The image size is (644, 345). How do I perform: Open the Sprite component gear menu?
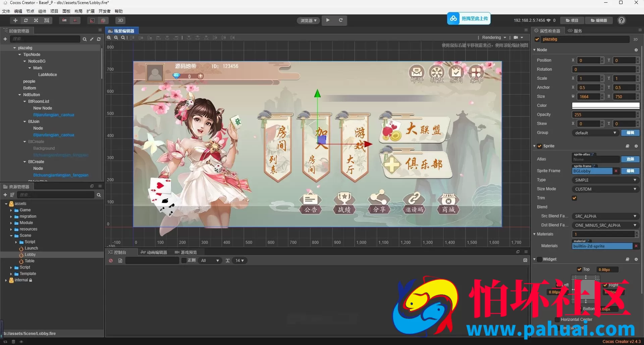pyautogui.click(x=636, y=146)
